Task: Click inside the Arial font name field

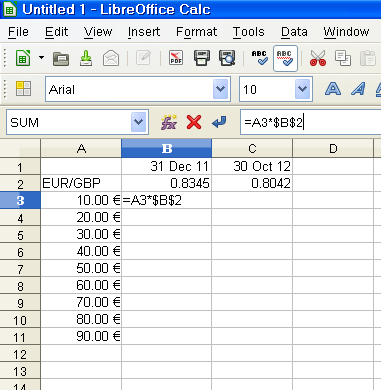Action: 129,89
